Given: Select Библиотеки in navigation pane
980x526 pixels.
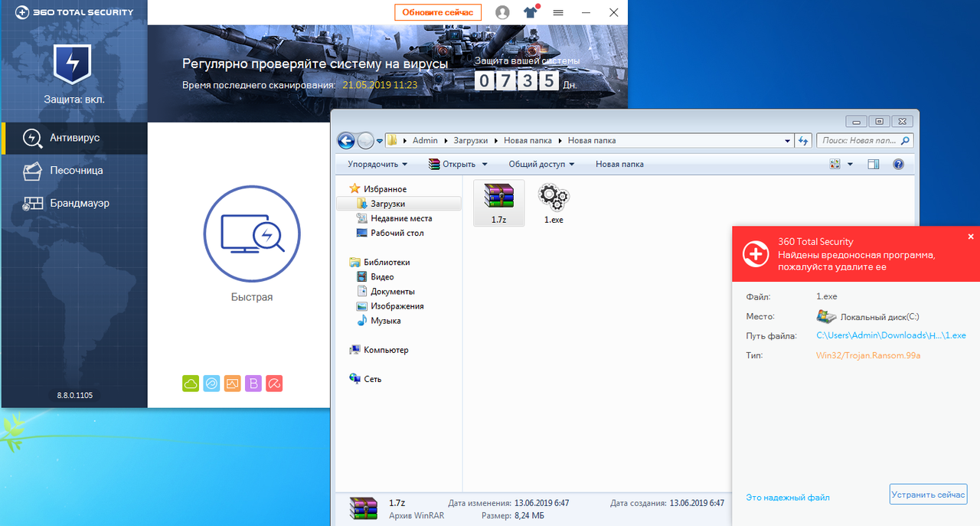Looking at the screenshot, I should coord(387,262).
